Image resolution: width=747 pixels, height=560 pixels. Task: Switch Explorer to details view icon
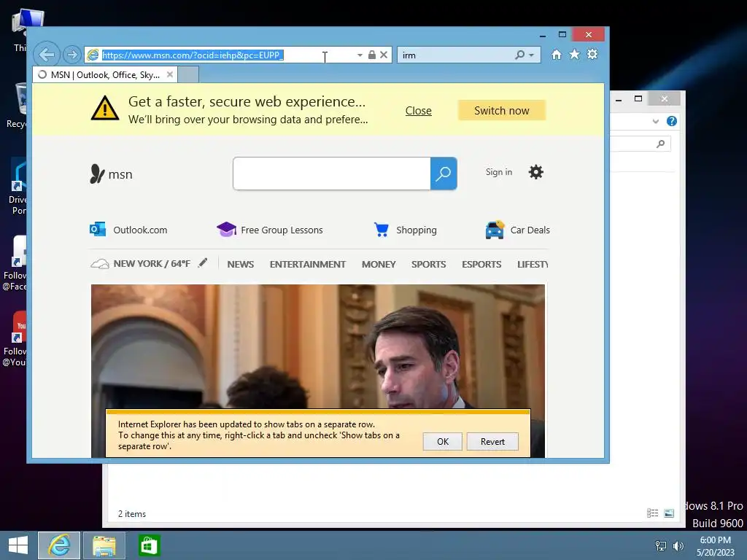653,513
